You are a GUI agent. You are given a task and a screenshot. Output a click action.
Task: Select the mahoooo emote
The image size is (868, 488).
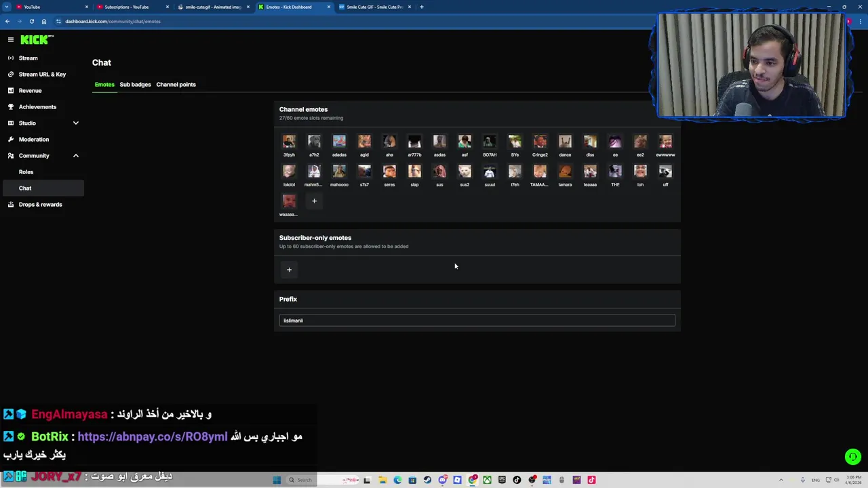pos(339,171)
